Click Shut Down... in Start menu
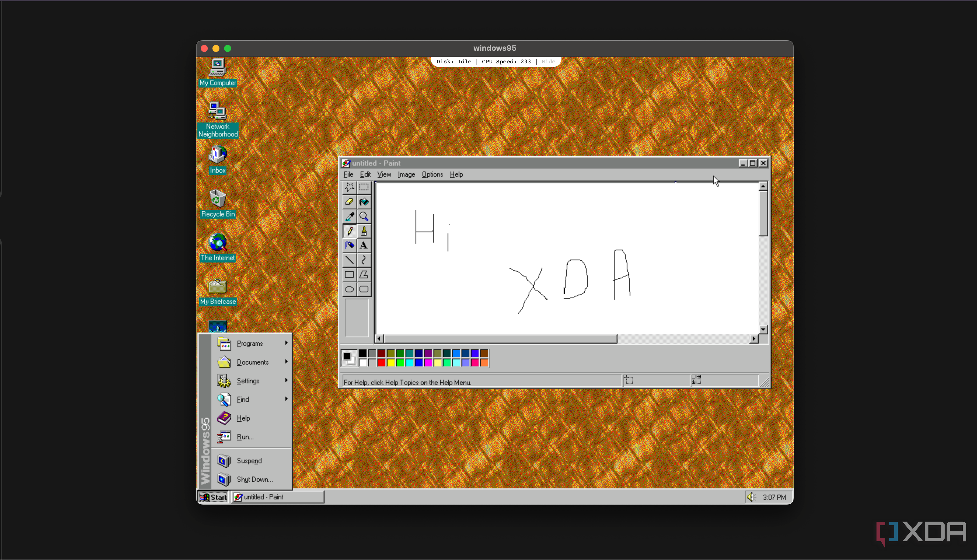This screenshot has width=977, height=560. [252, 480]
